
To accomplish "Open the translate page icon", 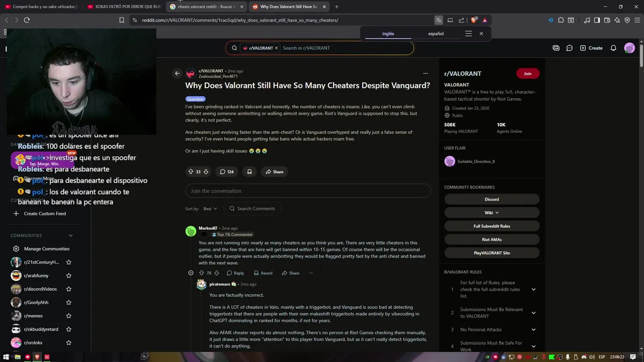I will click(439, 20).
